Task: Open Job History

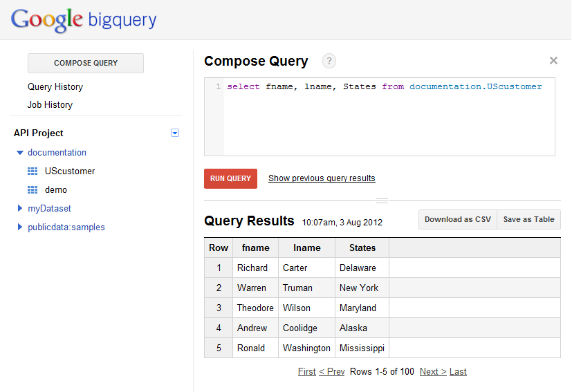Action: coord(50,104)
